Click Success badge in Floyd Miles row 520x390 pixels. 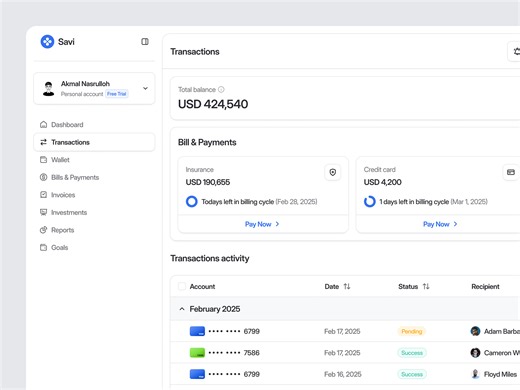tap(412, 374)
